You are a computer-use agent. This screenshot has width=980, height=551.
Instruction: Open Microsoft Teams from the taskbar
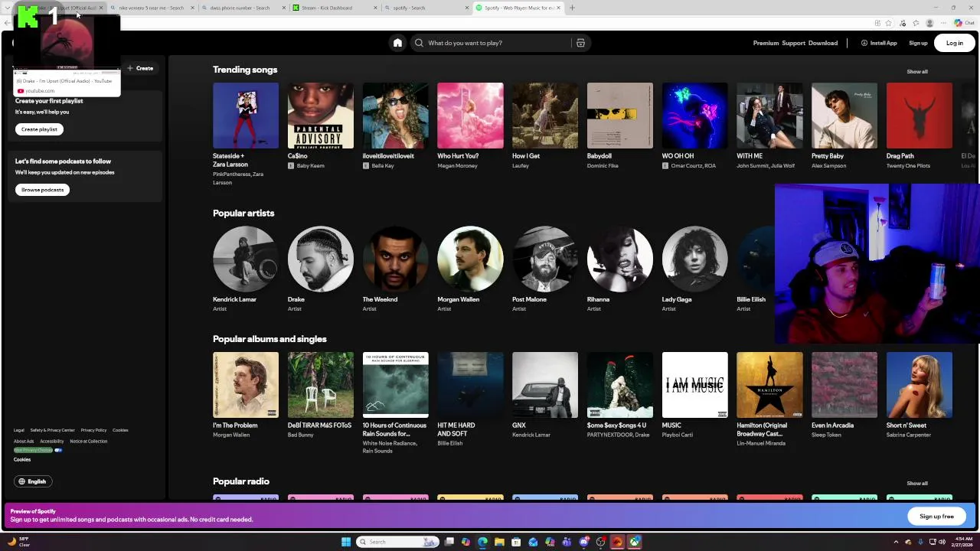point(567,542)
